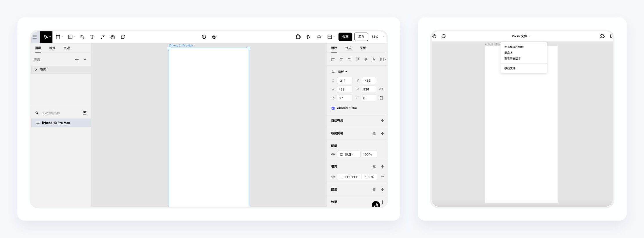644x238 pixels.
Task: Click the cloud upload icon
Action: pos(319,37)
